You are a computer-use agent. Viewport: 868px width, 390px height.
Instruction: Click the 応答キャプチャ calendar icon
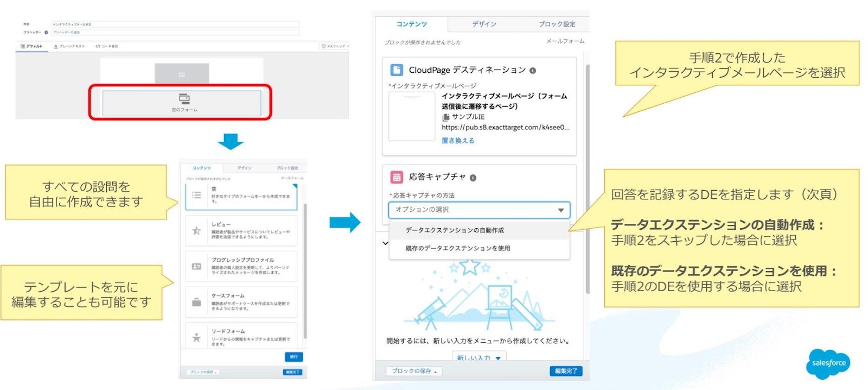[397, 177]
